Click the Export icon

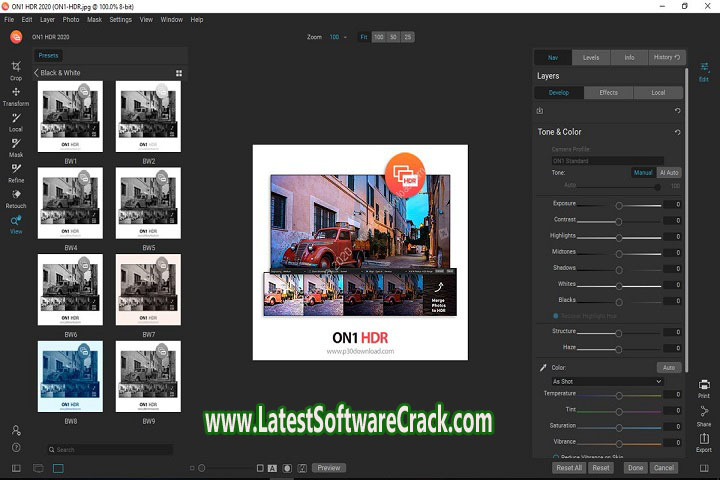tap(704, 441)
